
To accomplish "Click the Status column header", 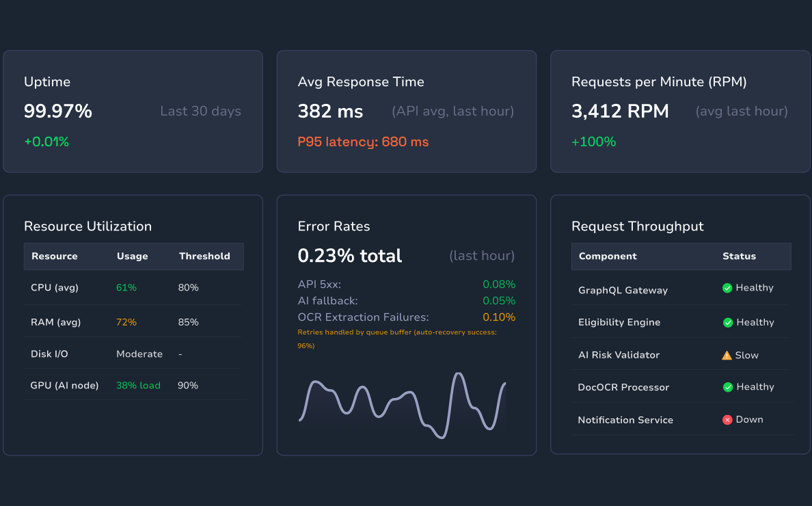I will 739,256.
